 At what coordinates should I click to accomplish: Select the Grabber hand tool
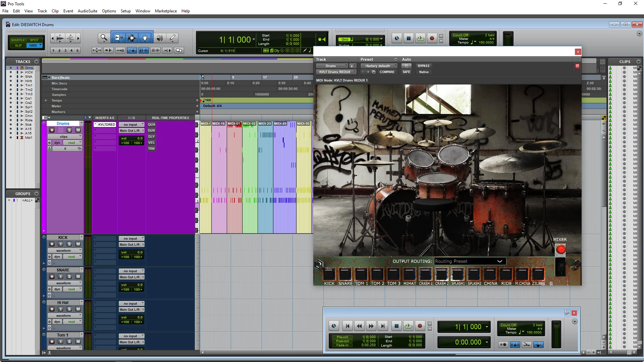click(145, 38)
